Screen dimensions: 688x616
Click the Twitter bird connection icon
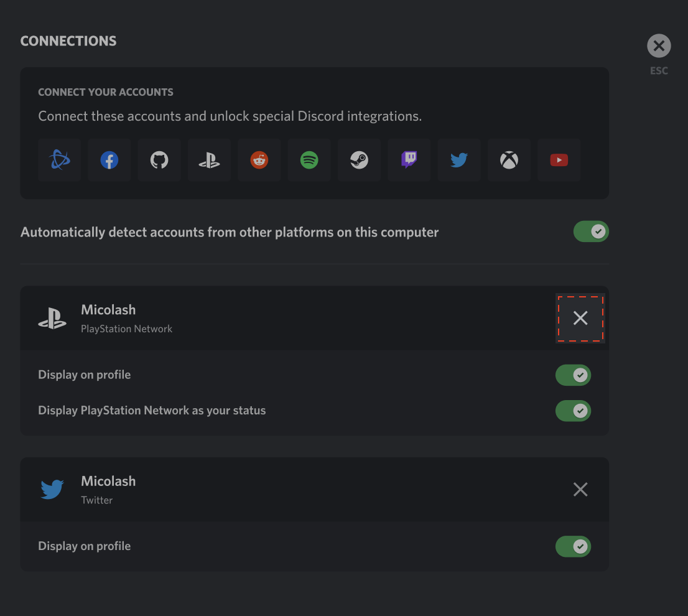459,161
